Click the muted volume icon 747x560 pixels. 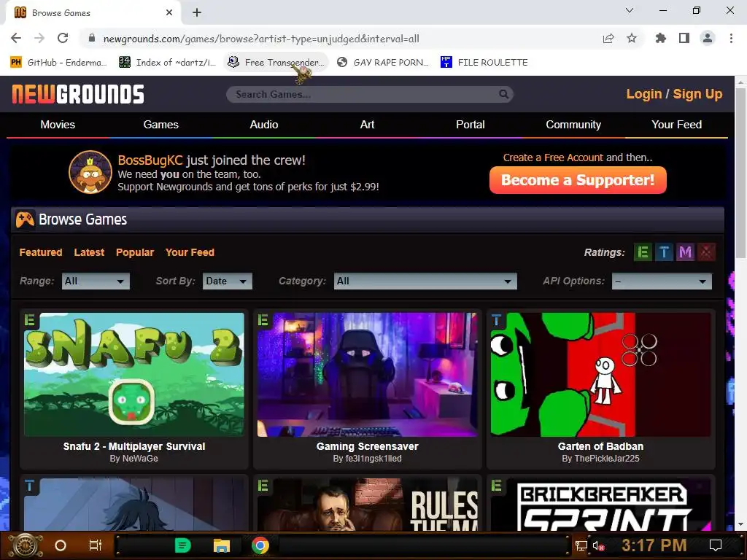click(598, 545)
